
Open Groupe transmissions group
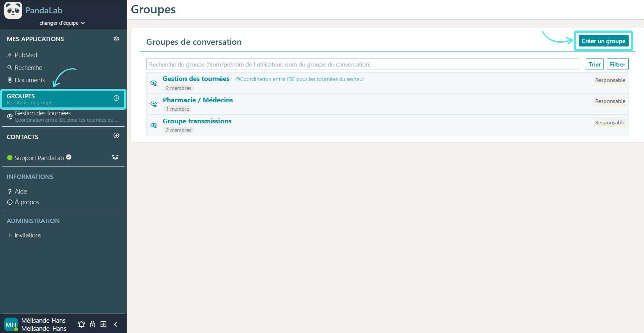coord(197,121)
